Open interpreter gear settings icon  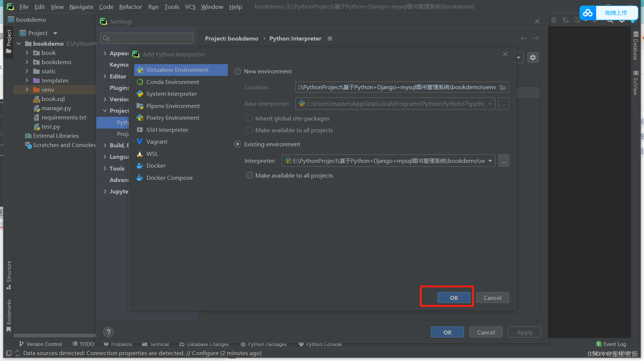pos(533,57)
